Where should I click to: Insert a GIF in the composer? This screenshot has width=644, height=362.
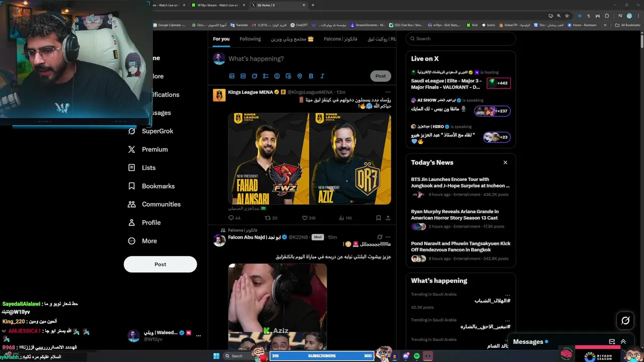[243, 76]
